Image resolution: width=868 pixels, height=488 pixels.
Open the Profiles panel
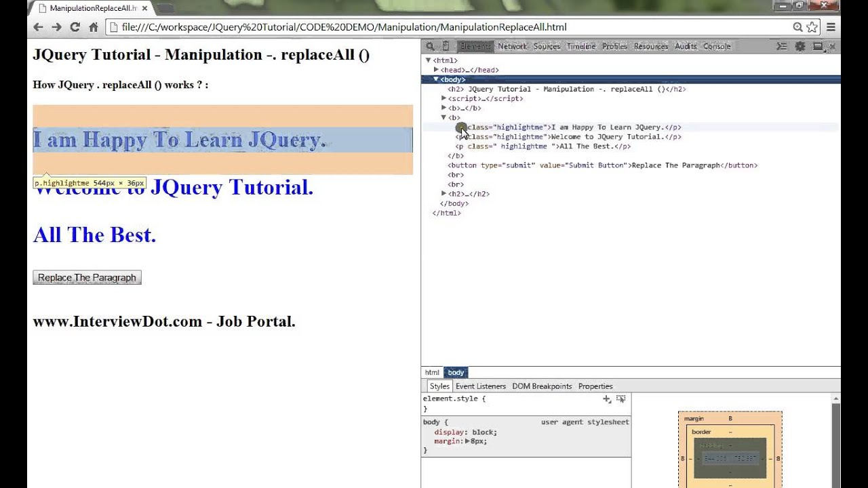[x=614, y=46]
